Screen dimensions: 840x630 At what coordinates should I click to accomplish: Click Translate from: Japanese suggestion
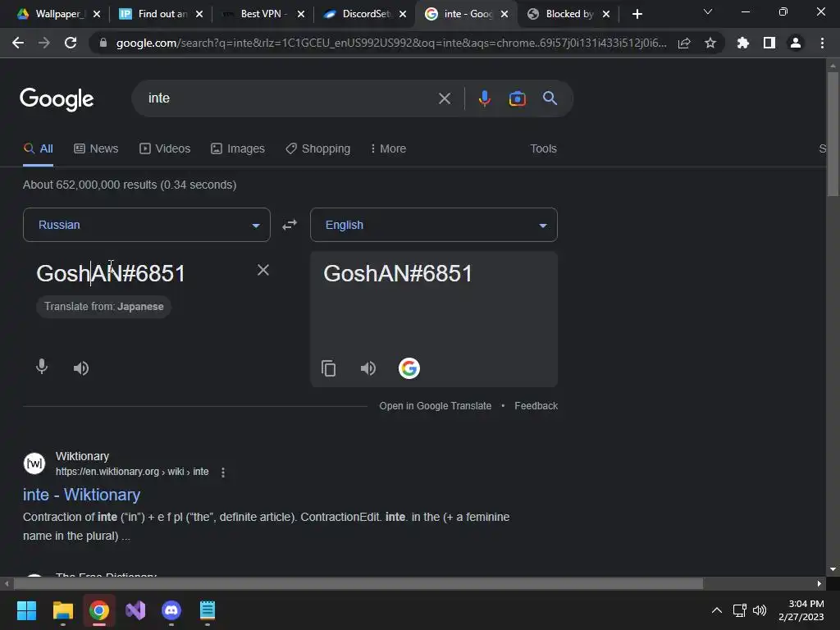104,307
